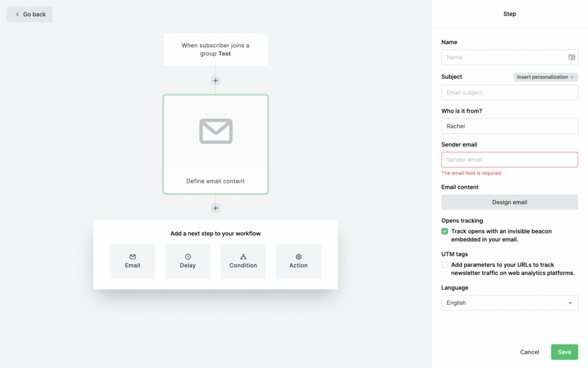Click the Sender email input field
This screenshot has height=368, width=588.
pyautogui.click(x=510, y=160)
